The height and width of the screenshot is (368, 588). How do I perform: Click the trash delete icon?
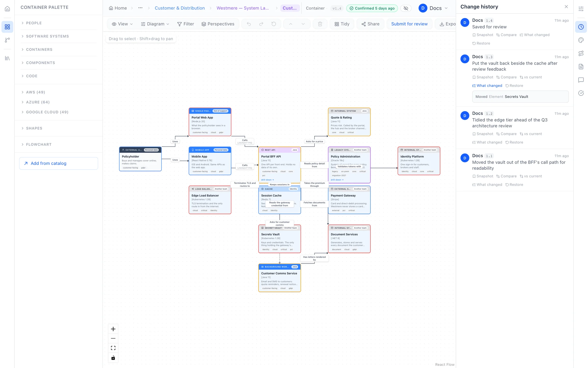[320, 24]
